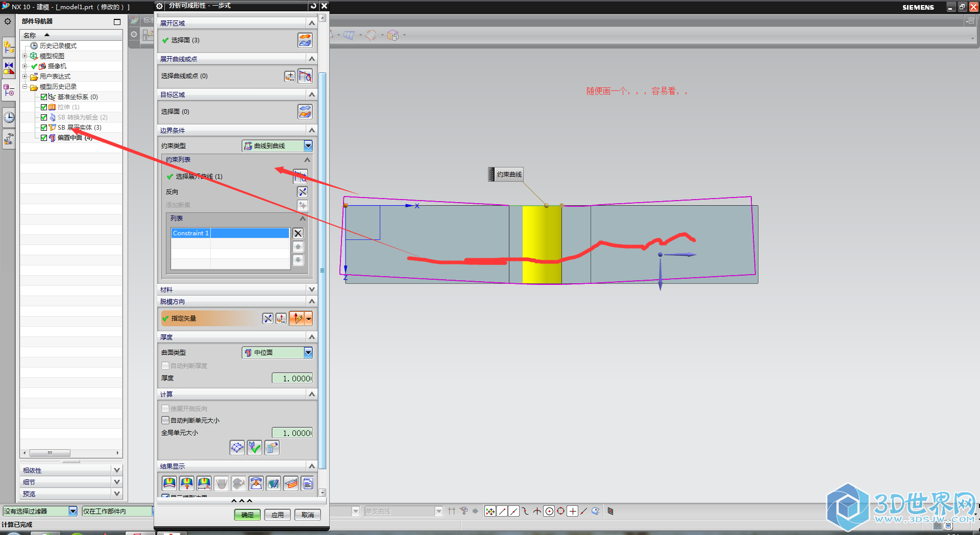Expand the 材料 section
This screenshot has width=980, height=535.
tap(311, 289)
